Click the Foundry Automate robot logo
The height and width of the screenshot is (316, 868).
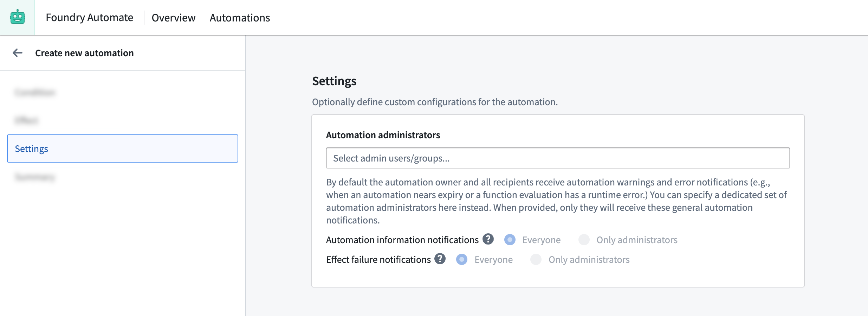[x=18, y=17]
